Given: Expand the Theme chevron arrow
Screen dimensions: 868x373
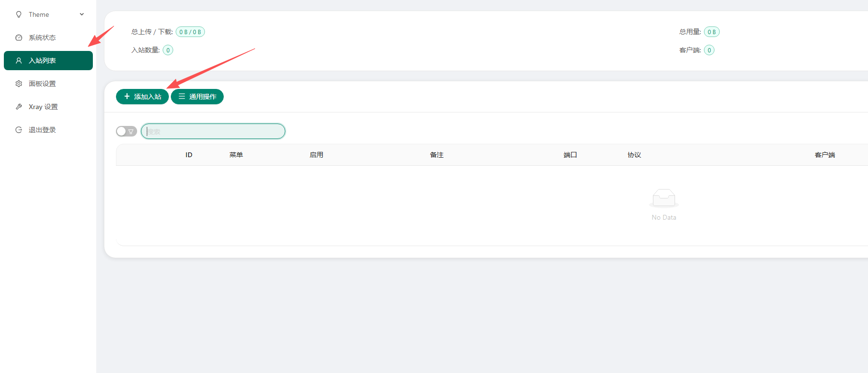Looking at the screenshot, I should 82,14.
